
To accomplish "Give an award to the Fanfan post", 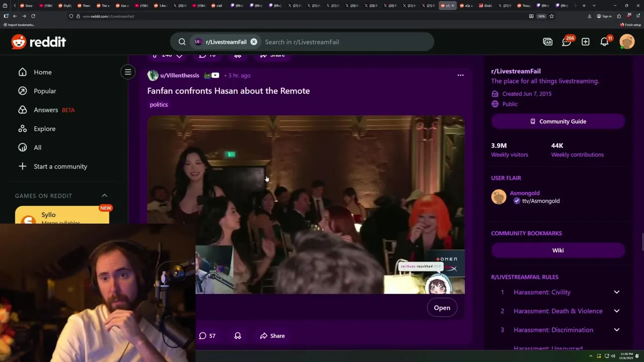I will point(237,336).
